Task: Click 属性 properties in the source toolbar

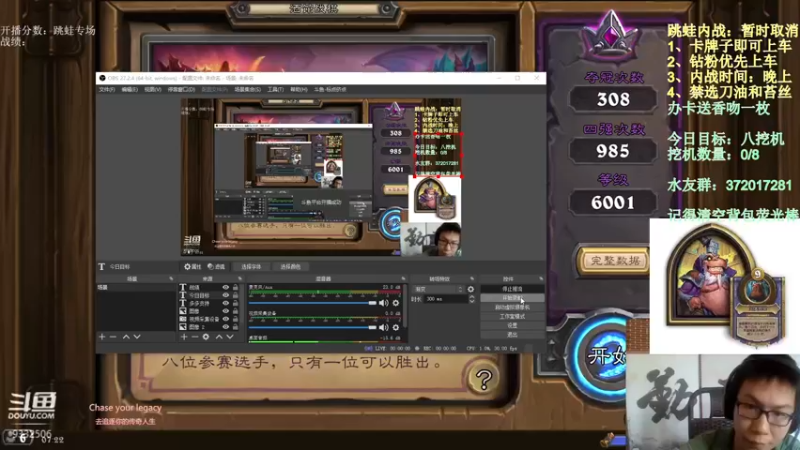Action: [x=192, y=267]
